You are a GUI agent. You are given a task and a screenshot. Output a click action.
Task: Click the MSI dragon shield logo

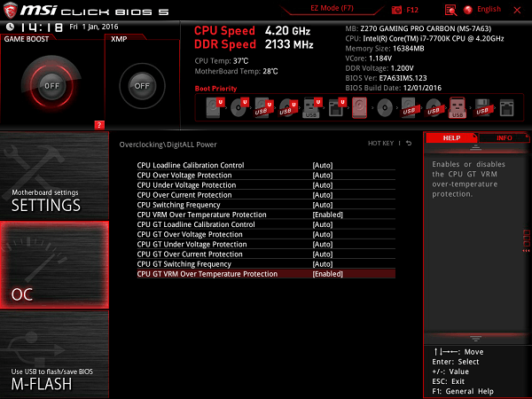[10, 10]
